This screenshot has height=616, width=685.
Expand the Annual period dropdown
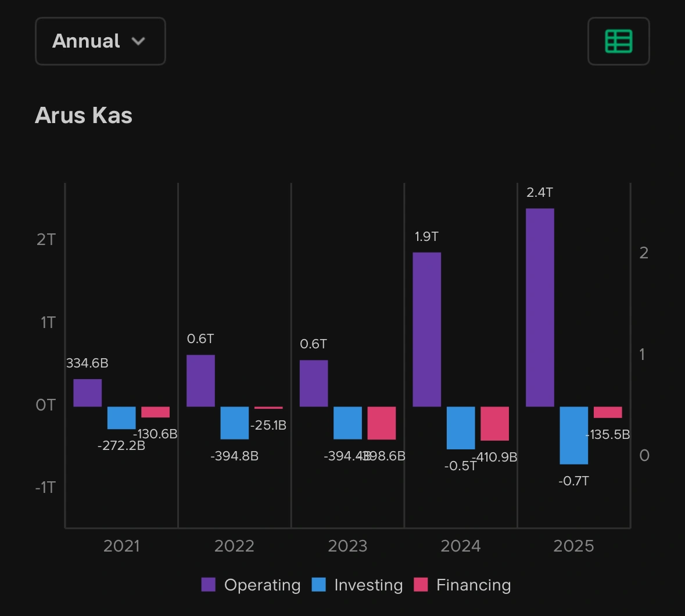tap(100, 41)
